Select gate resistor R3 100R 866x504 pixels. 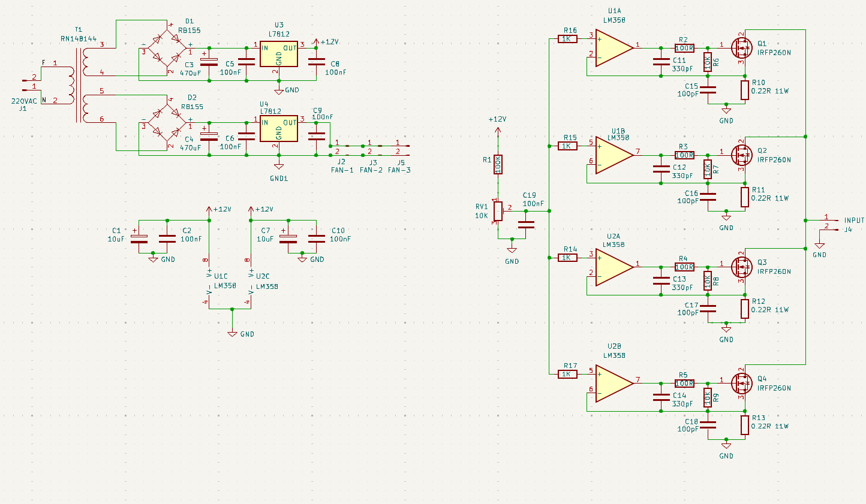(x=684, y=155)
